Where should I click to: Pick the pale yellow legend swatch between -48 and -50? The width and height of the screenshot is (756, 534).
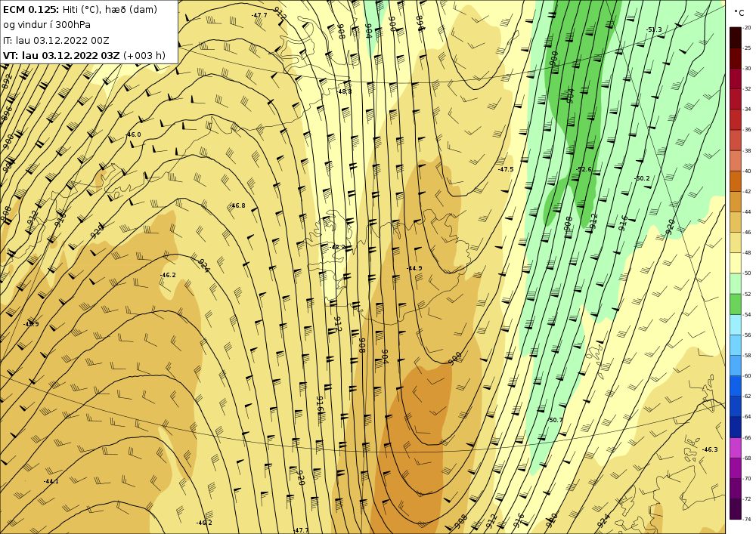736,263
